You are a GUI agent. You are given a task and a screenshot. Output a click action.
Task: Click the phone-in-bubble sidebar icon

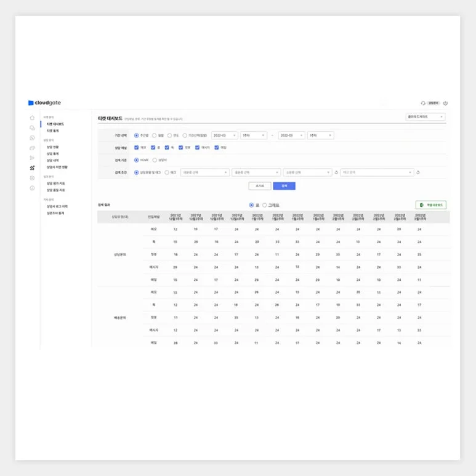(x=32, y=138)
